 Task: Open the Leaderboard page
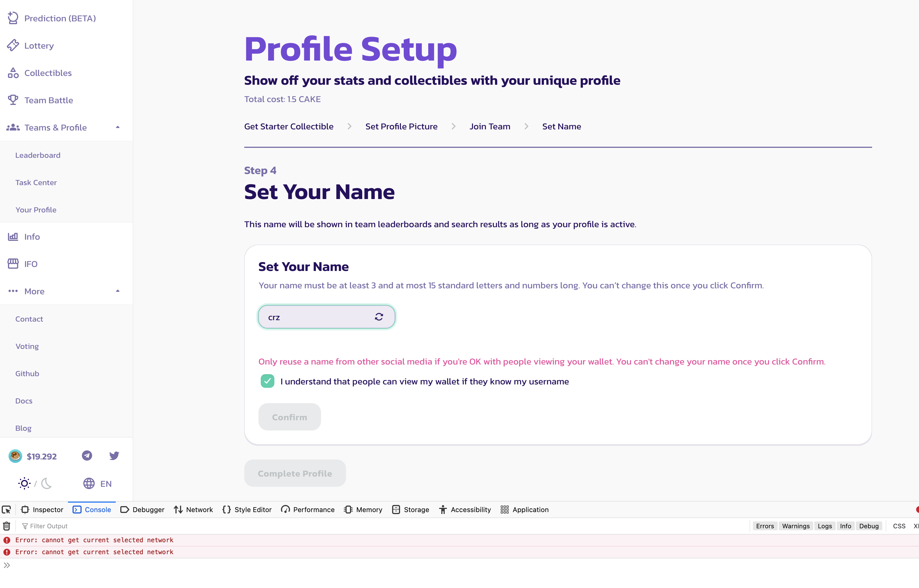[38, 155]
